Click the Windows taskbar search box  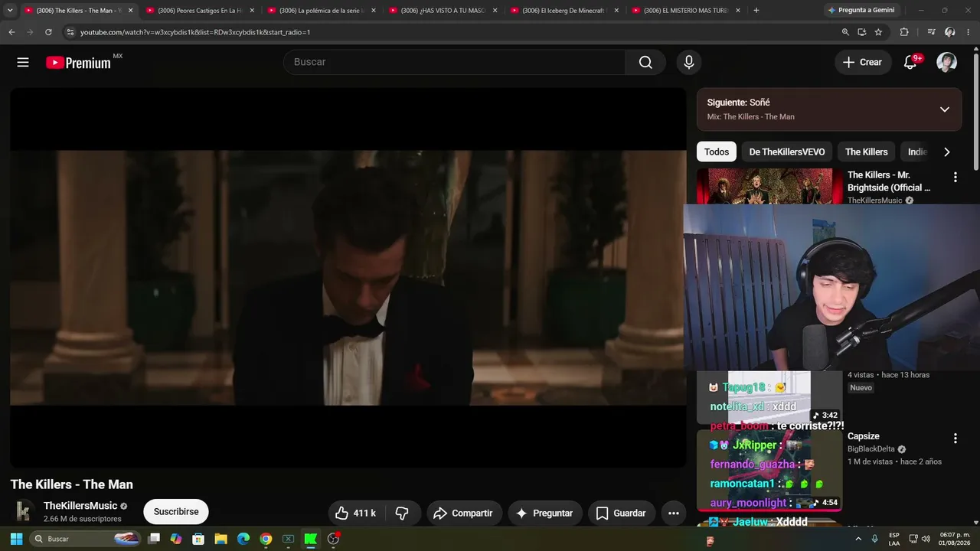pyautogui.click(x=87, y=539)
